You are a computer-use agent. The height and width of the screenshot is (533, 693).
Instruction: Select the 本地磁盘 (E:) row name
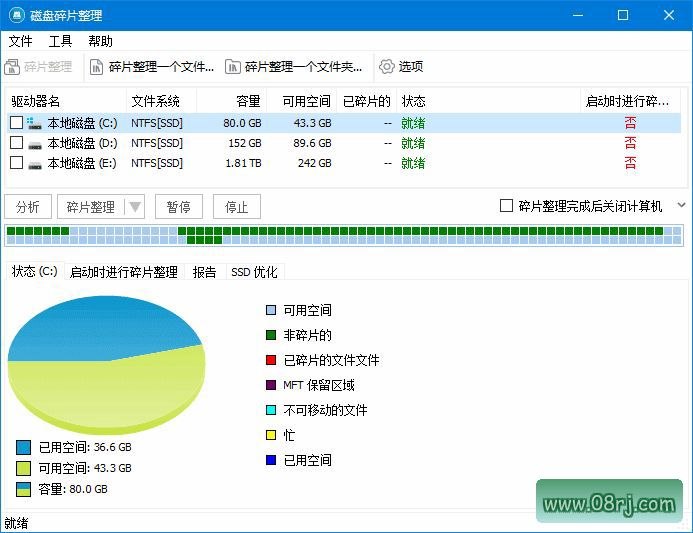82,163
